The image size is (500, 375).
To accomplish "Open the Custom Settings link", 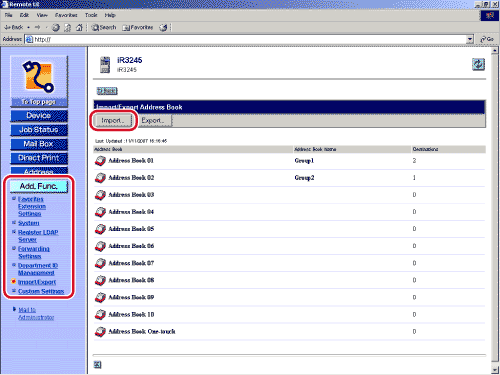I will coord(41,291).
